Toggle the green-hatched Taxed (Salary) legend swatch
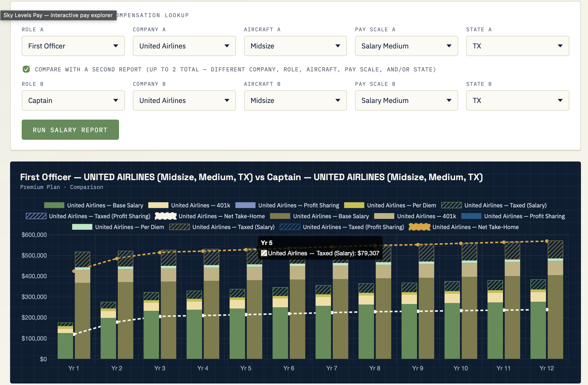The width and height of the screenshot is (588, 385). coord(451,205)
